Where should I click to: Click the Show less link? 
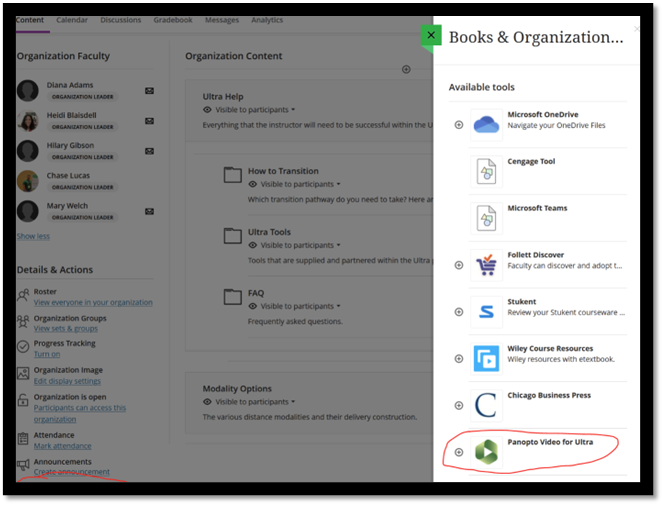(x=33, y=236)
